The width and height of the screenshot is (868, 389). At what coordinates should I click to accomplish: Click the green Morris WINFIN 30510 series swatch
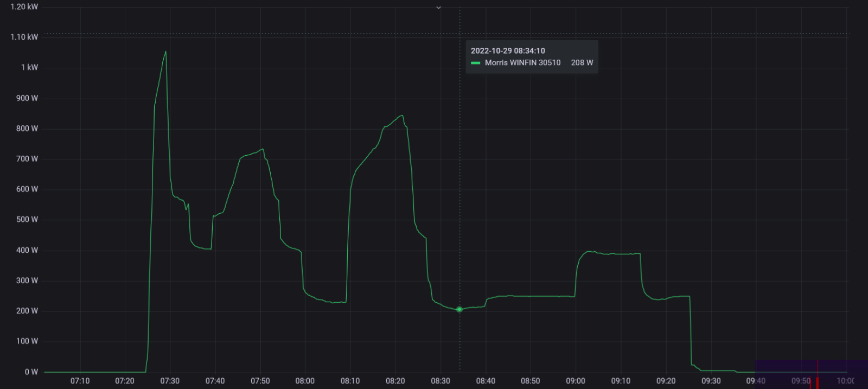pyautogui.click(x=476, y=63)
